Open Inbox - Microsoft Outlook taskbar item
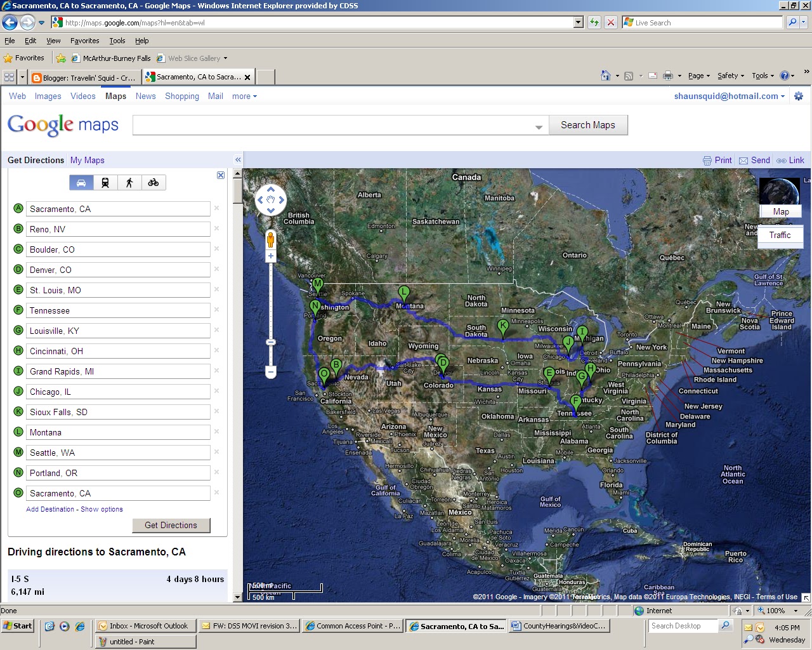Screen dimensions: 812x650 (x=145, y=626)
